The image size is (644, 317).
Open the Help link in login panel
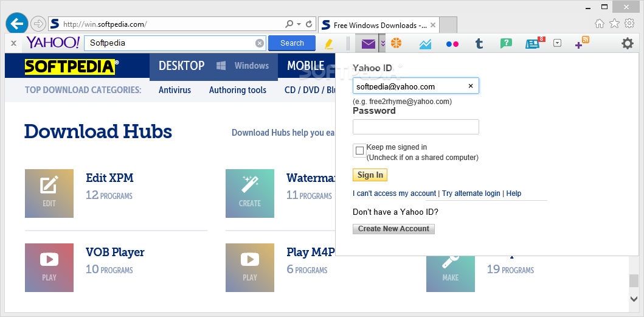(513, 193)
